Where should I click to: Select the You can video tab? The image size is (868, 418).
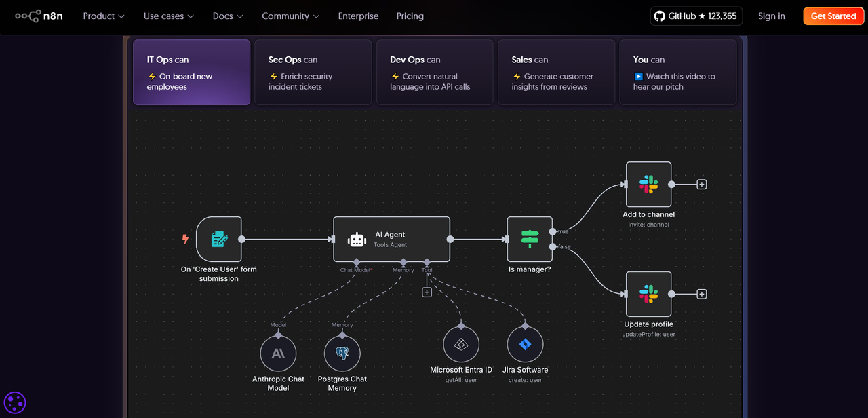(678, 73)
